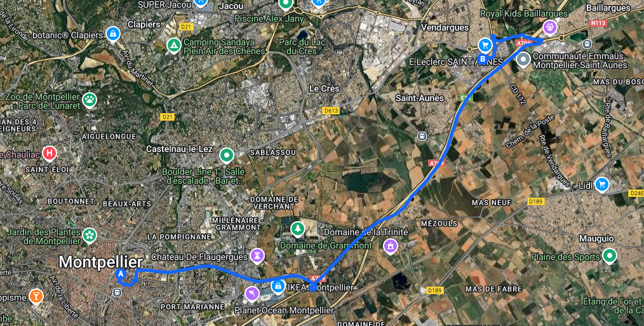Open the Jardin des Plantes flower pin
The height and width of the screenshot is (326, 644).
pos(89,236)
